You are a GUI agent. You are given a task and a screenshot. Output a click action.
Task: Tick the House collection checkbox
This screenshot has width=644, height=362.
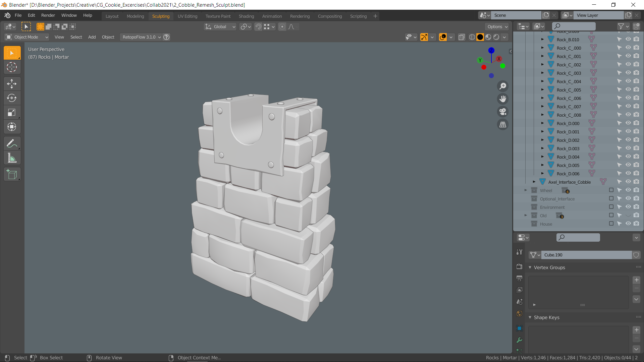coord(611,224)
